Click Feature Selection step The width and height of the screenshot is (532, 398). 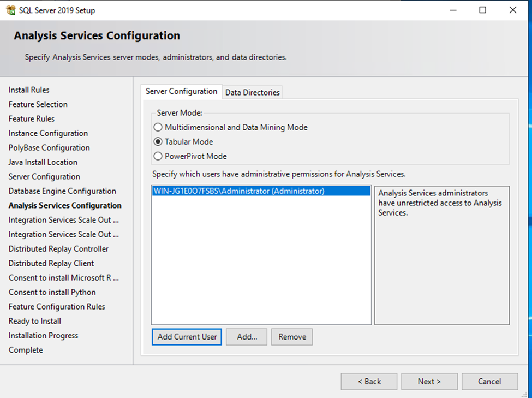click(38, 104)
